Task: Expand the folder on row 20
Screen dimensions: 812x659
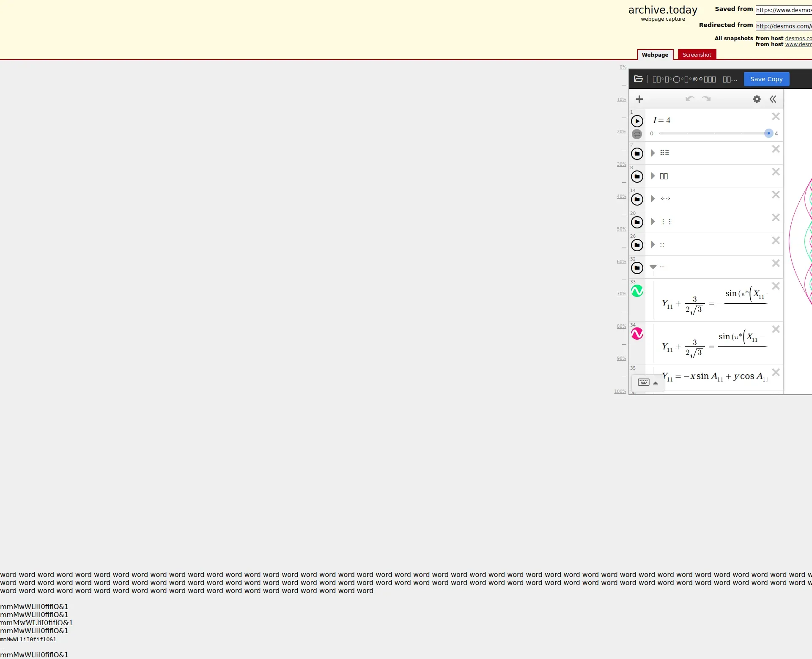Action: click(653, 222)
